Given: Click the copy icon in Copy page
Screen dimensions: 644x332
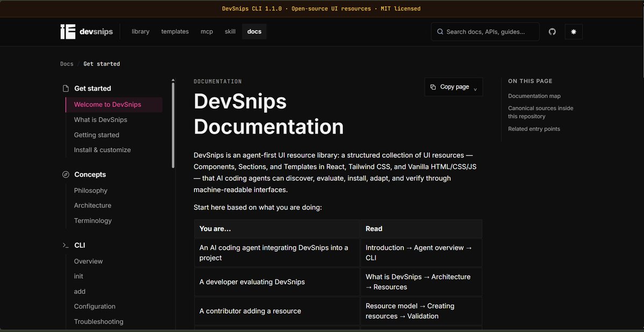Looking at the screenshot, I should [x=433, y=87].
